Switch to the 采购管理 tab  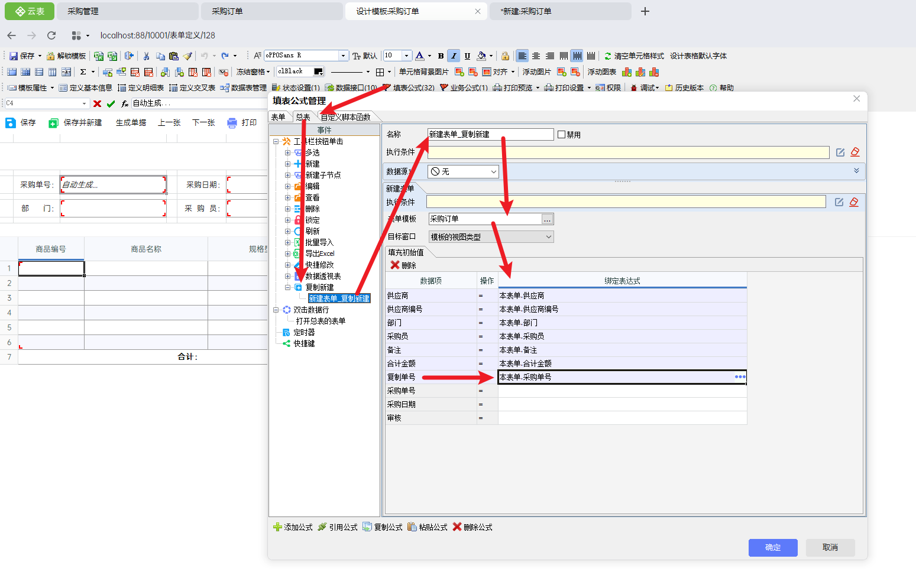83,11
